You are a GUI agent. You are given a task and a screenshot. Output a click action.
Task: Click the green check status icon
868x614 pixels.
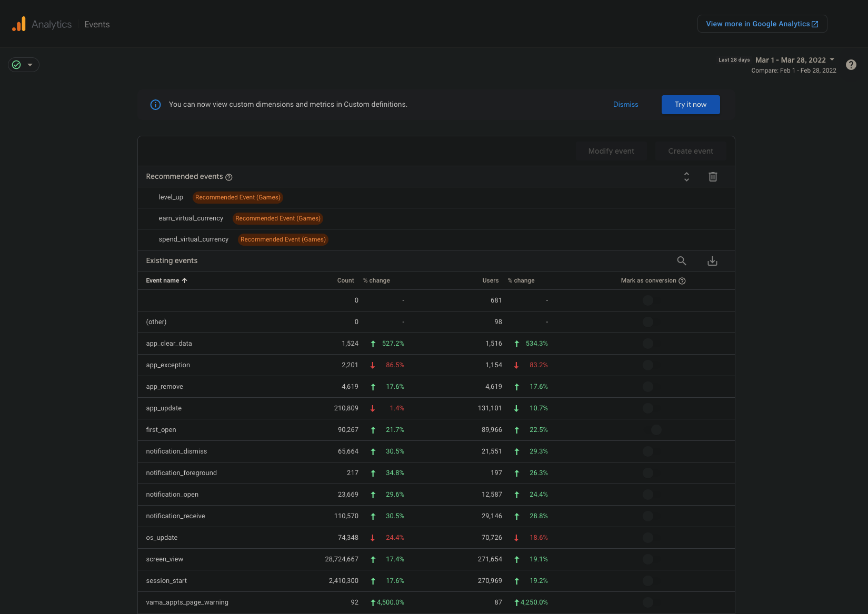click(16, 65)
